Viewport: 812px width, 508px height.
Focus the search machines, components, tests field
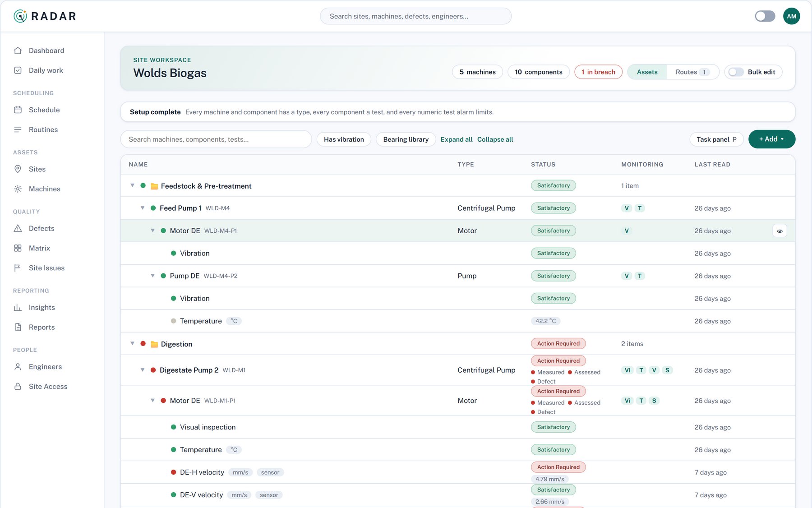(216, 139)
